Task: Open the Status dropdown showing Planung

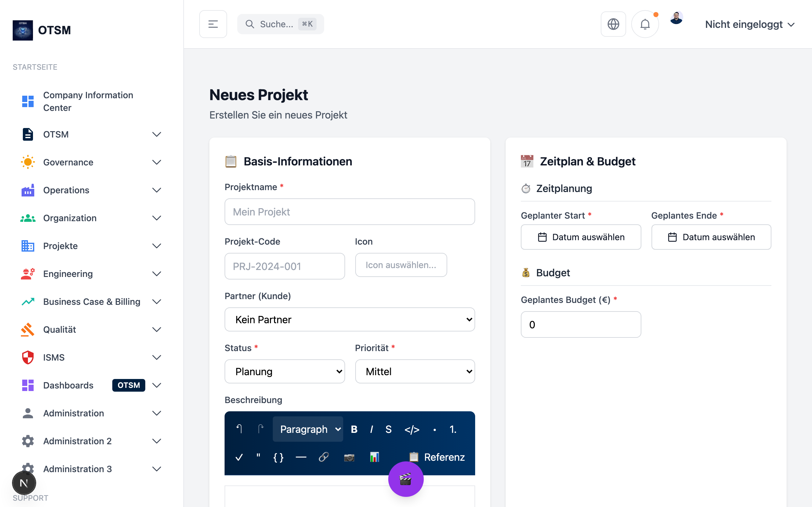Action: pyautogui.click(x=285, y=371)
